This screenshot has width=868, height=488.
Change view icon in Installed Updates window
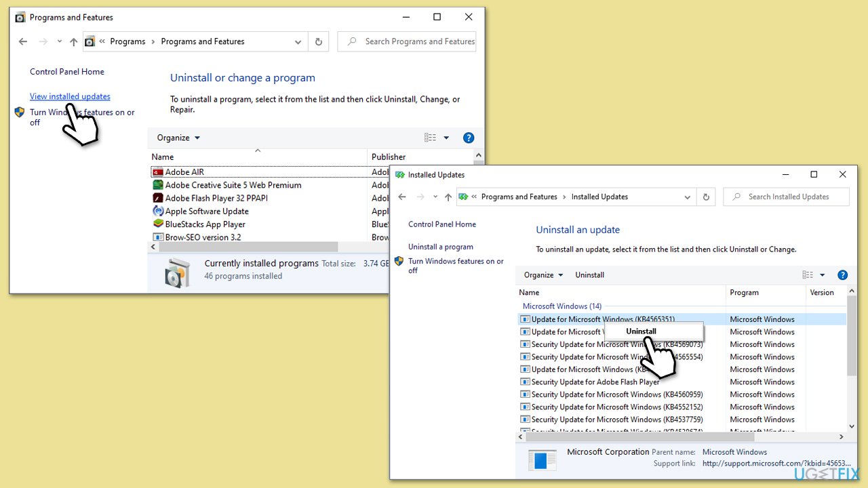(807, 275)
